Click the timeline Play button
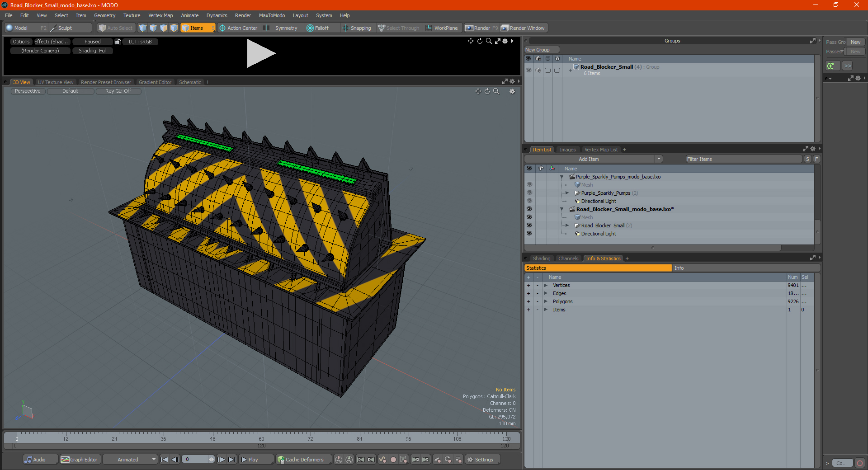The width and height of the screenshot is (868, 470). tap(256, 460)
